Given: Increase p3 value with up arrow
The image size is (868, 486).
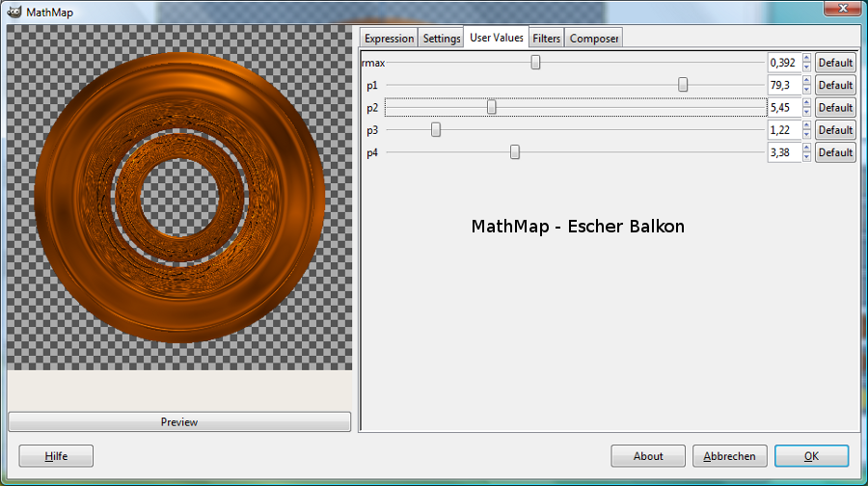Looking at the screenshot, I should tap(807, 125).
